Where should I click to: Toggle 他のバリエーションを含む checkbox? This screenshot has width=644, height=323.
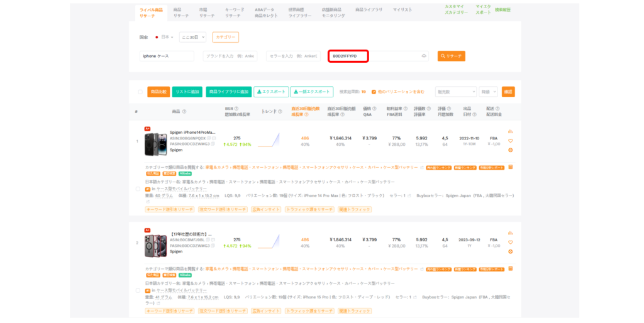374,92
